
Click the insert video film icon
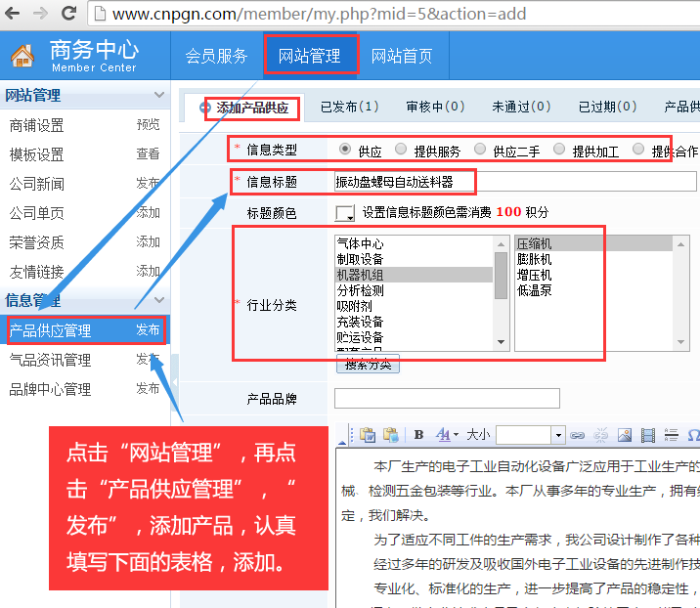click(x=645, y=435)
